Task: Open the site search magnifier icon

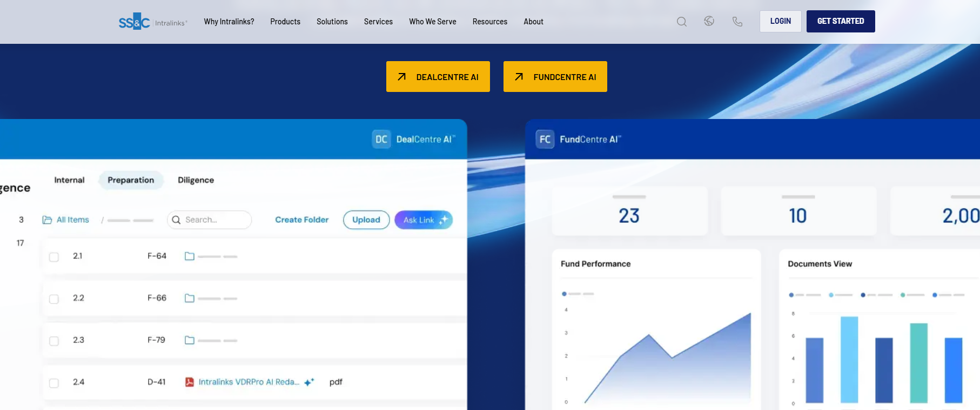Action: pos(682,22)
